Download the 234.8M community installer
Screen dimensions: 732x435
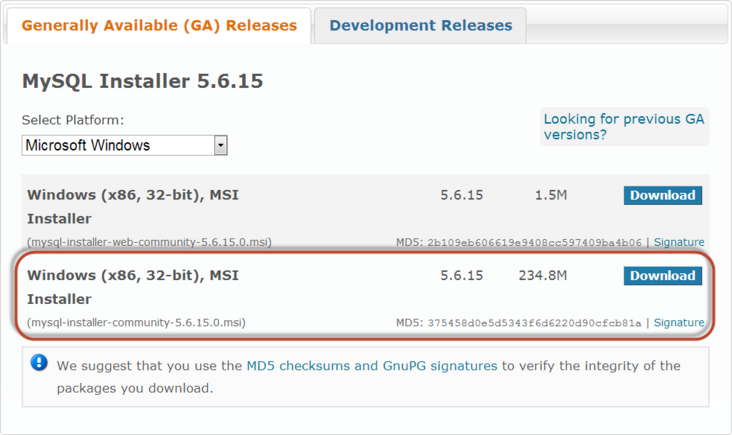click(662, 275)
